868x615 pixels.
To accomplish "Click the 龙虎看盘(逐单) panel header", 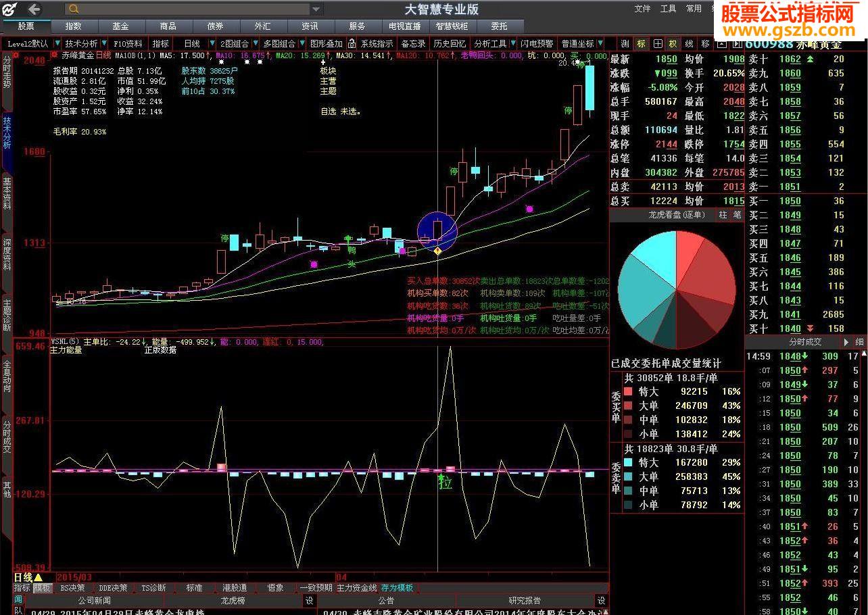I will (x=662, y=215).
